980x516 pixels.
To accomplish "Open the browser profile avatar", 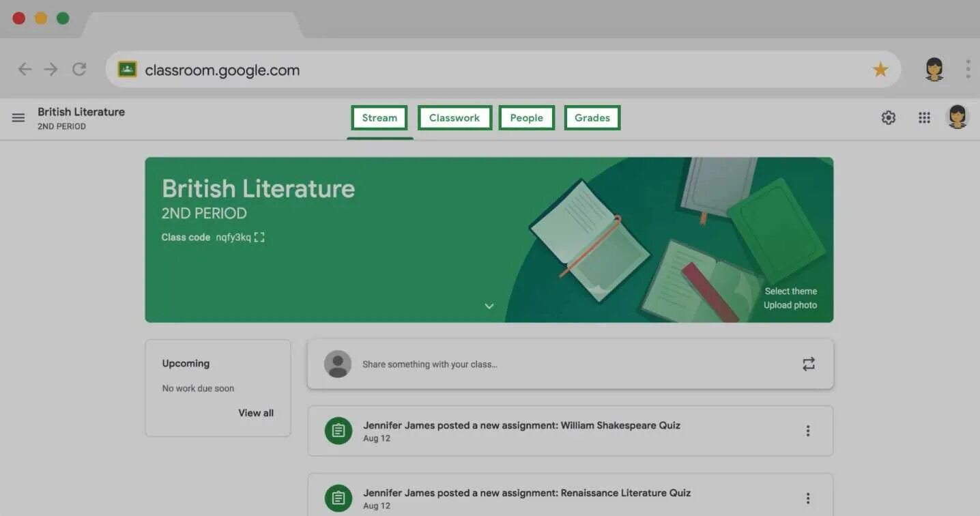I will (934, 70).
